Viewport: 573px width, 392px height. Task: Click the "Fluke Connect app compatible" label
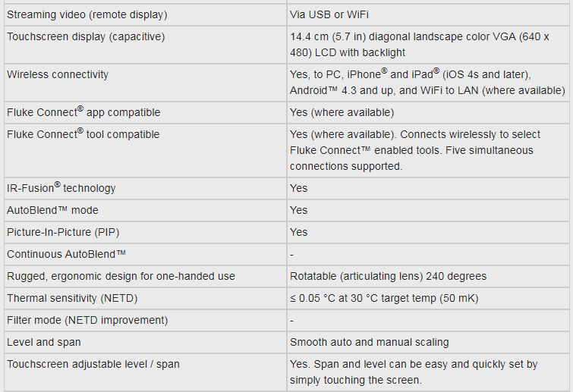click(83, 112)
